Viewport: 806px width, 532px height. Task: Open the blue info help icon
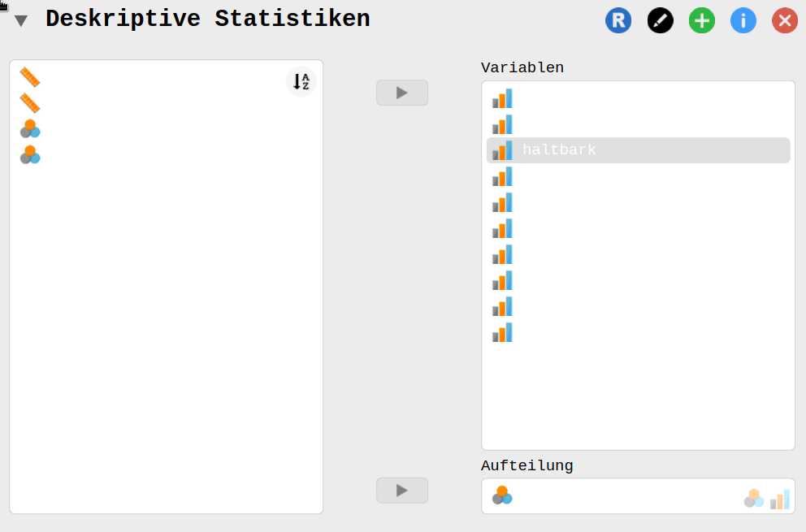click(743, 20)
